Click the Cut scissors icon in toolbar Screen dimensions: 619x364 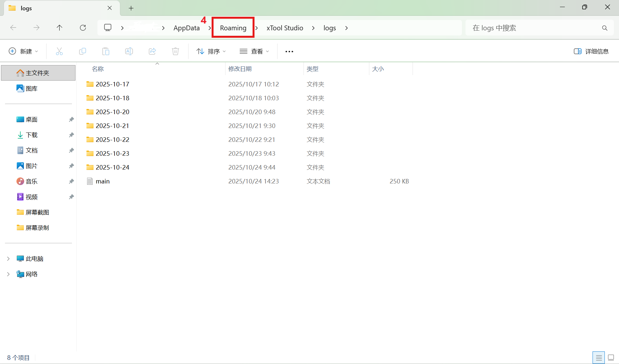(59, 51)
